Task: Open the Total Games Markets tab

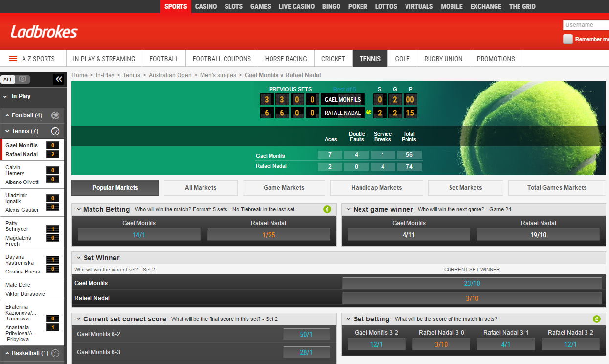Action: (x=557, y=188)
